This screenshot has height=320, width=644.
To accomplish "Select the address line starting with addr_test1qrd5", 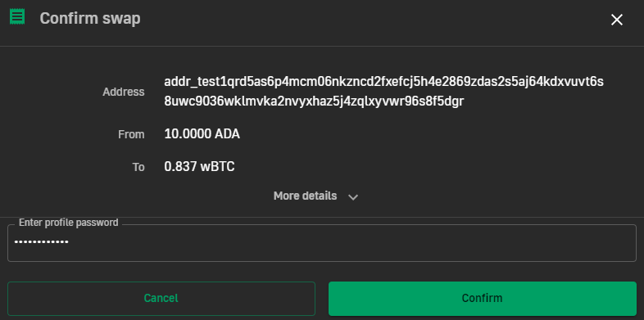I will coord(384,82).
